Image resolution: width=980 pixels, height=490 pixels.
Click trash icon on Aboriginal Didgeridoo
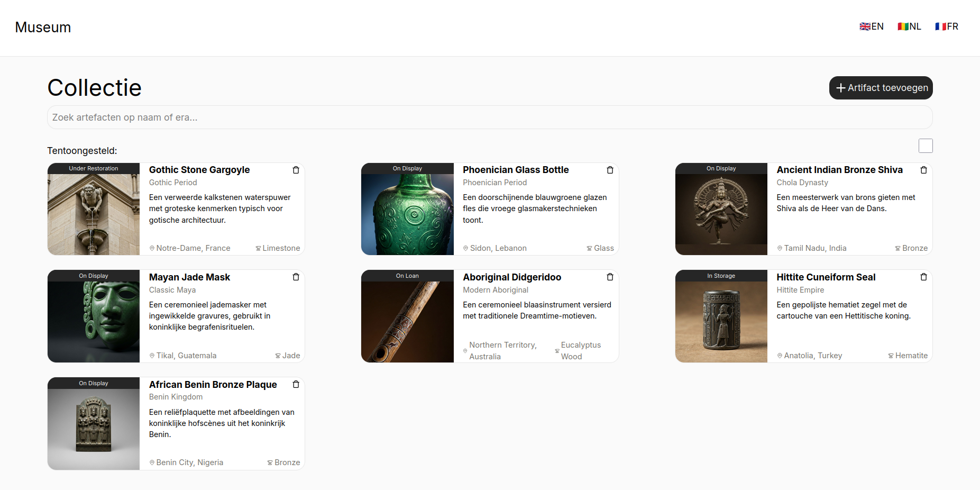pos(610,277)
